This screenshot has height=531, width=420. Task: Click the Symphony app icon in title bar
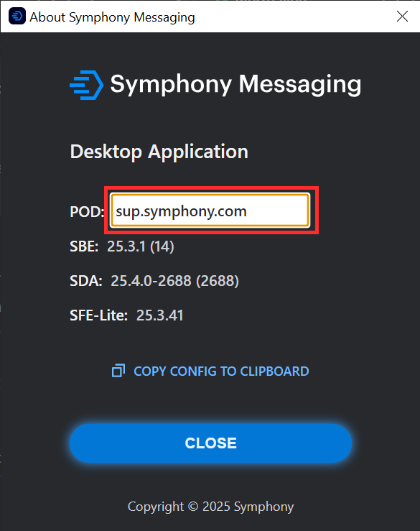click(17, 16)
